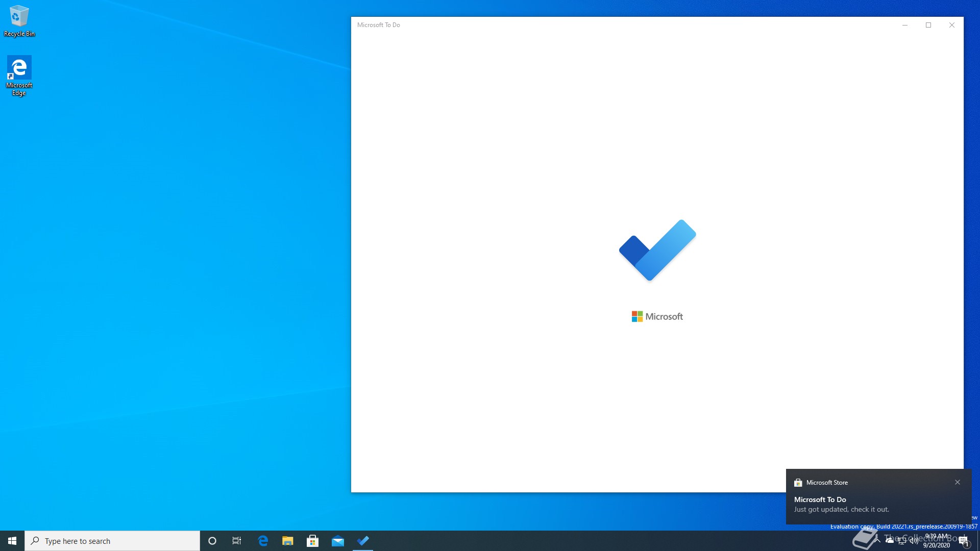Open the Mail app from the taskbar
This screenshot has width=980, height=551.
(338, 541)
